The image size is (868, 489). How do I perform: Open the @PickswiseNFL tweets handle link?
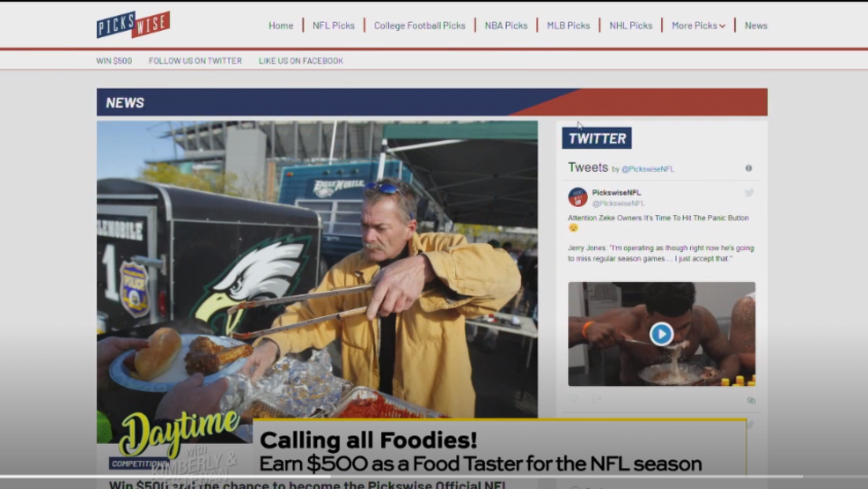pyautogui.click(x=648, y=169)
